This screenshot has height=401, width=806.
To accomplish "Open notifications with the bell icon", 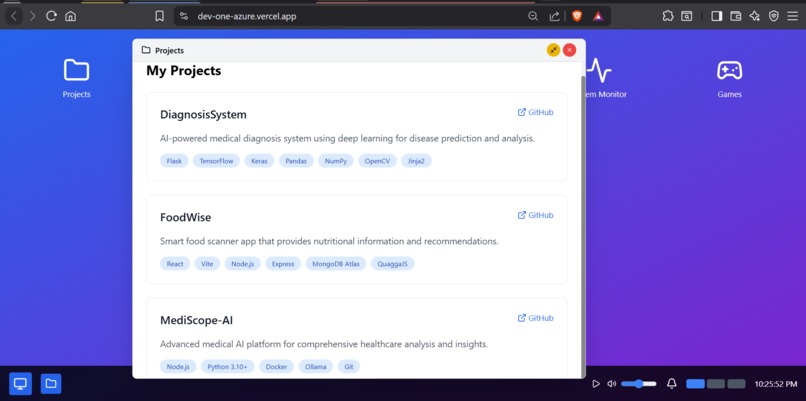I will 671,384.
